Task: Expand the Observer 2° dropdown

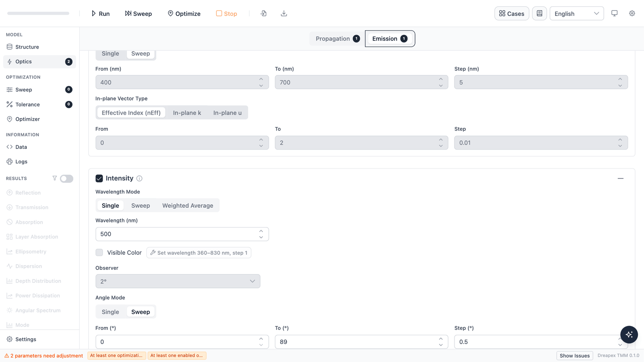Action: point(178,281)
